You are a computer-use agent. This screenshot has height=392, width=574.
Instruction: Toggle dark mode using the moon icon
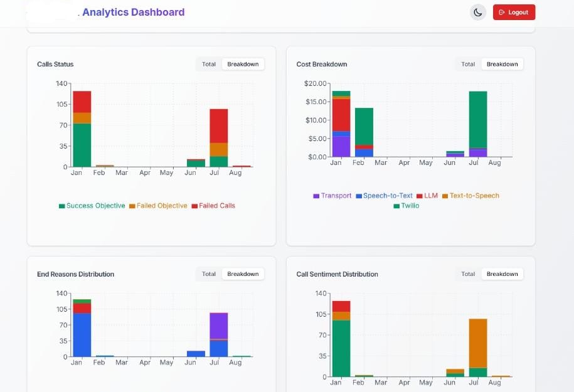coord(477,12)
